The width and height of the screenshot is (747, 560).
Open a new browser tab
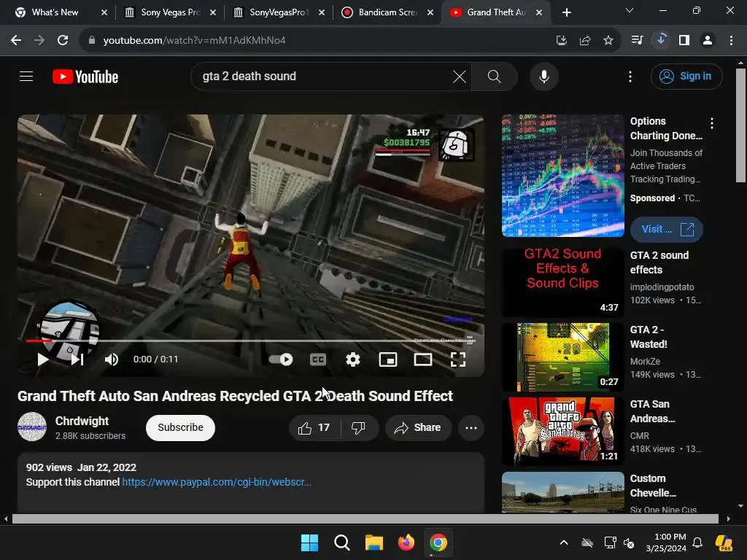point(566,12)
